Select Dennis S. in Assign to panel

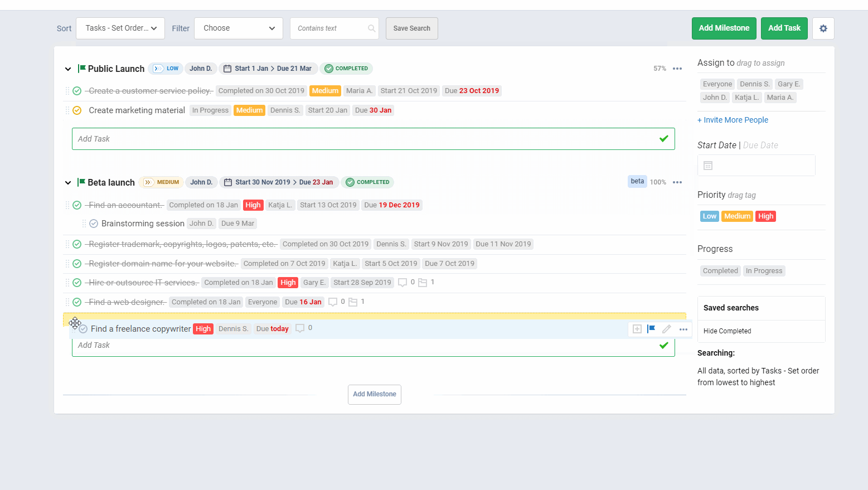(755, 84)
